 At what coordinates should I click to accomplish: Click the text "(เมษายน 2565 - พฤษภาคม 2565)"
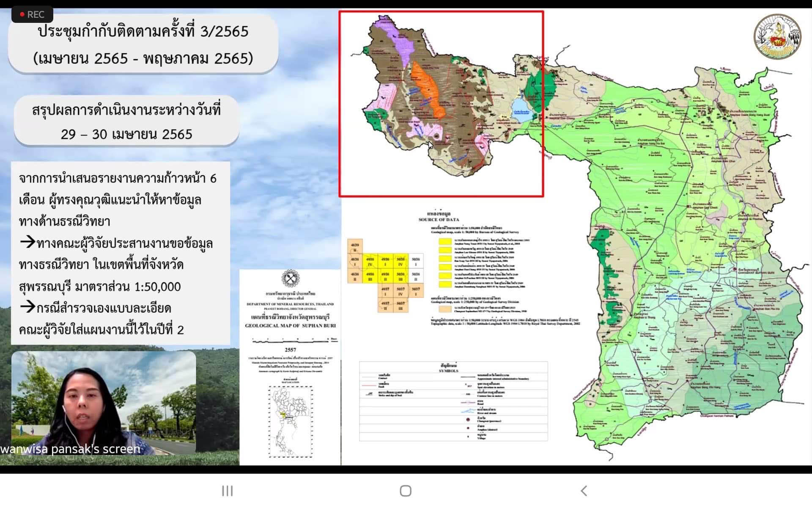pyautogui.click(x=143, y=58)
